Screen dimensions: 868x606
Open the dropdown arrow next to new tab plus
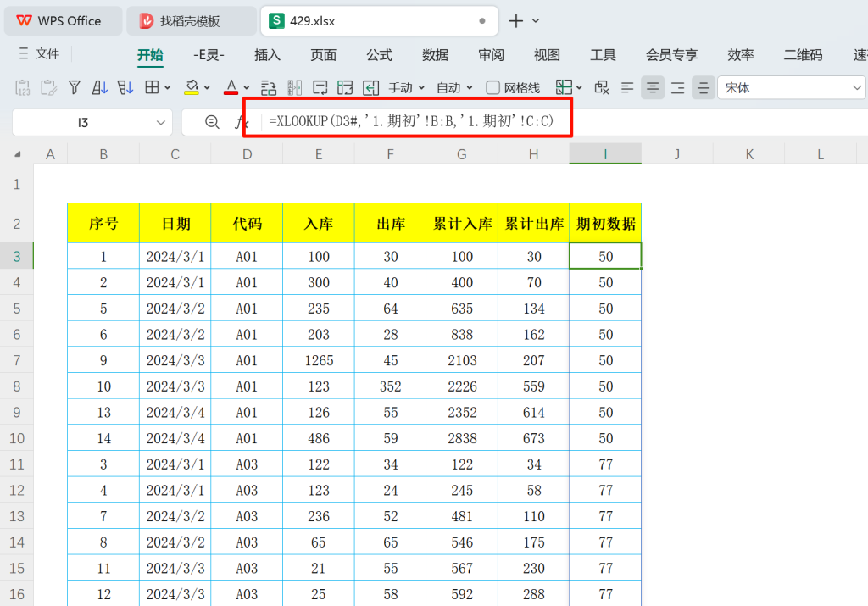point(536,21)
